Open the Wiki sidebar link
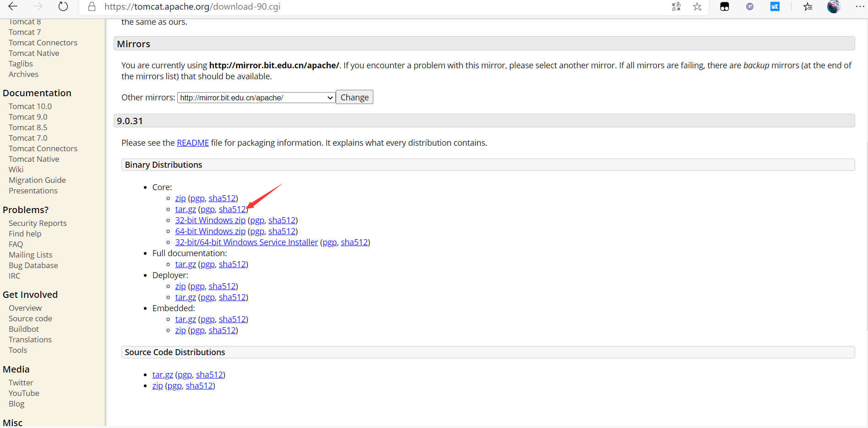868x428 pixels. [x=16, y=170]
